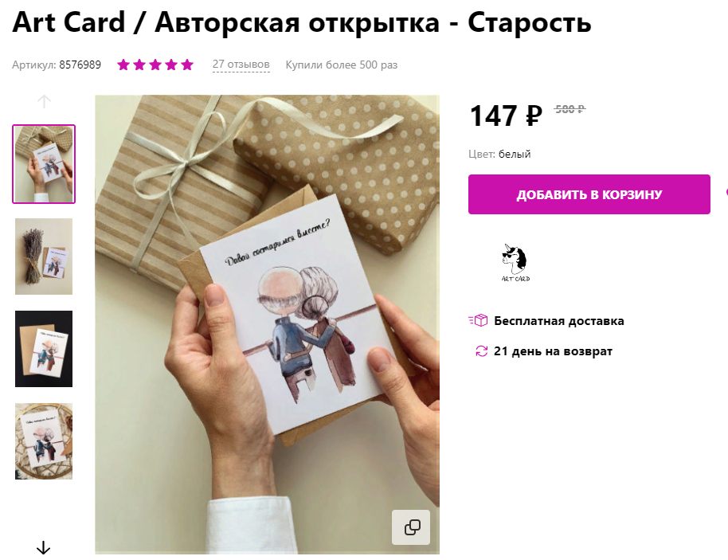The width and height of the screenshot is (728, 560).
Task: Click the up arrow above the thumbnails
Action: click(44, 101)
